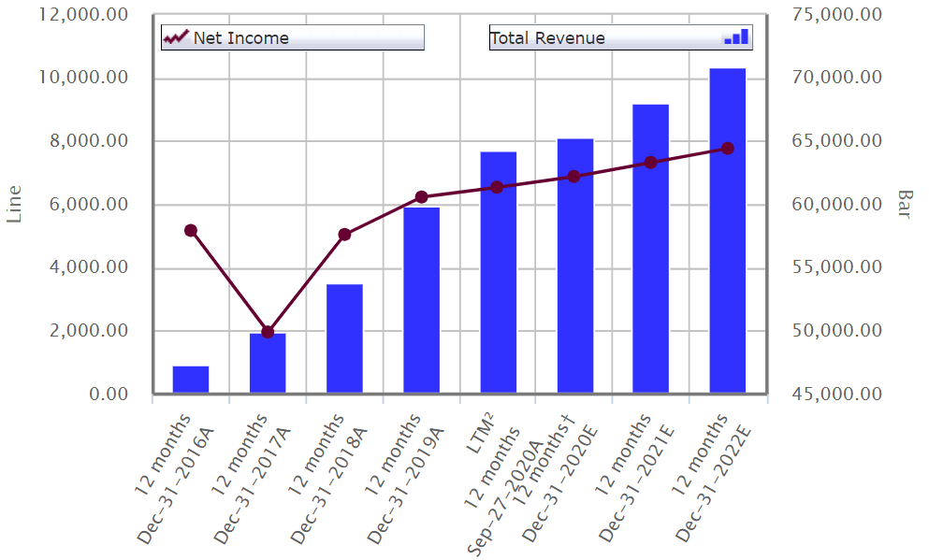This screenshot has height=560, width=929.
Task: Click the Net Income data point for Dec-31-2016A
Action: (x=191, y=230)
